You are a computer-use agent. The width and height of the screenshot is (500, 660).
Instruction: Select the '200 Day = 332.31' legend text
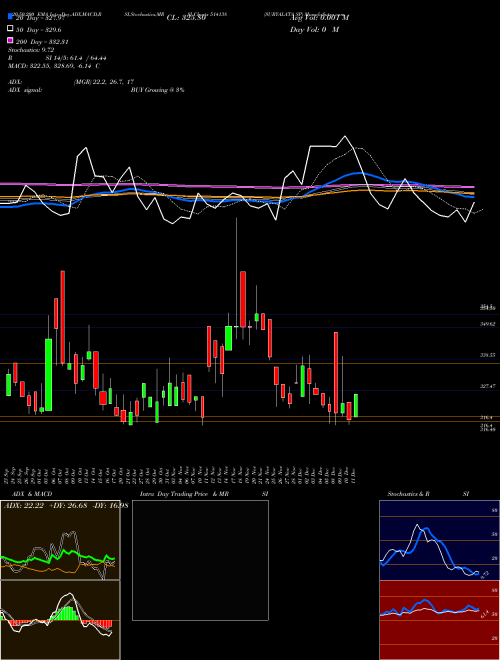click(42, 42)
